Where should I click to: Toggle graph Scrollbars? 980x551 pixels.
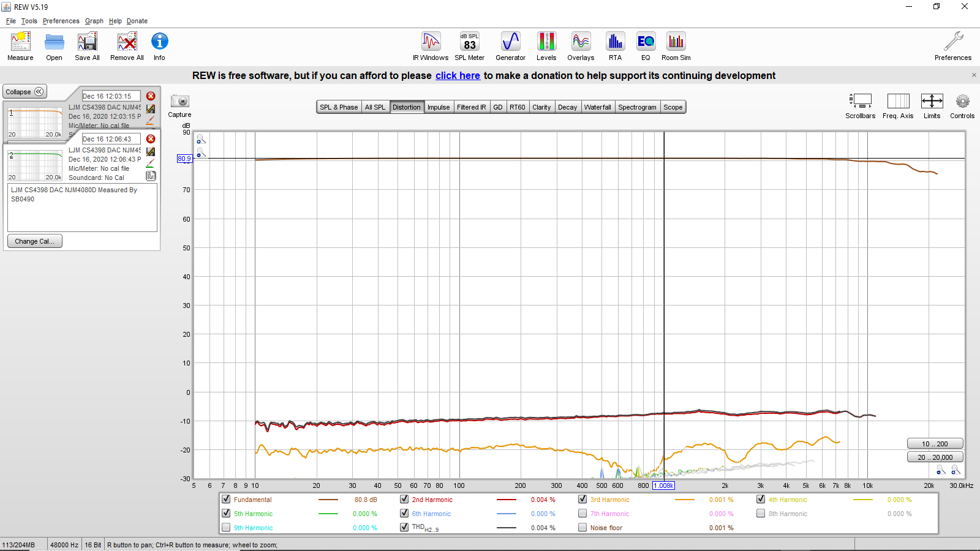click(x=860, y=106)
